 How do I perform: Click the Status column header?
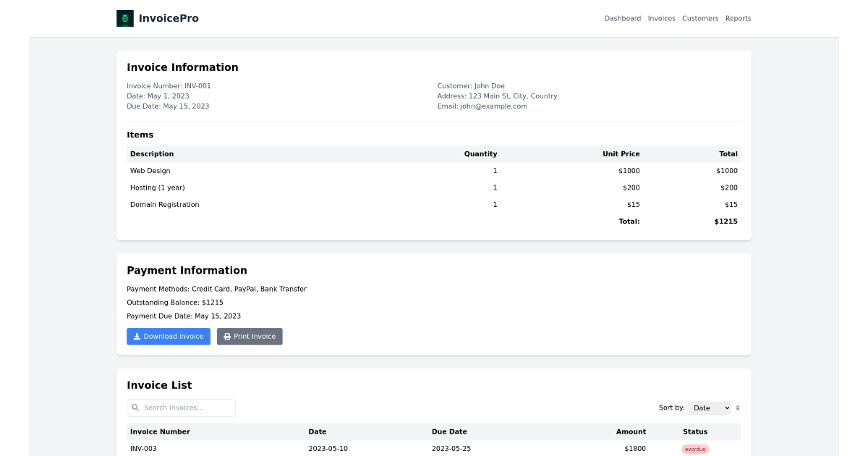click(x=695, y=432)
